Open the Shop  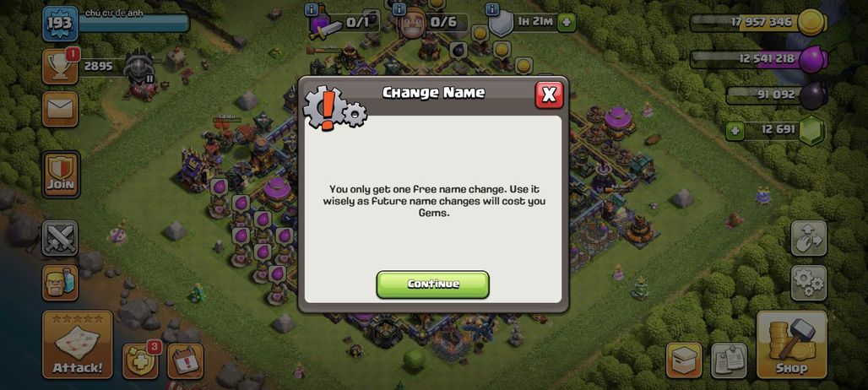tap(792, 344)
